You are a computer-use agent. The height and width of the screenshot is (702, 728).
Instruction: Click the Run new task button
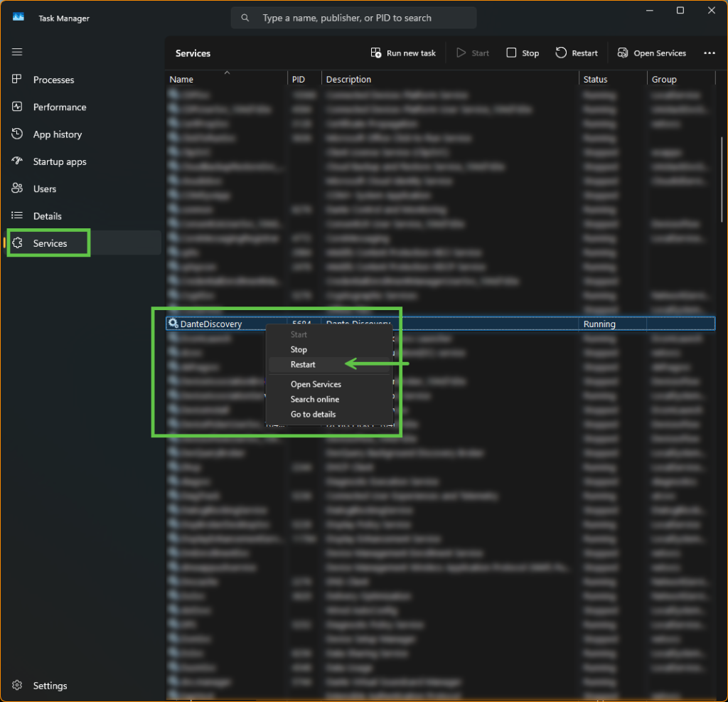pos(403,53)
